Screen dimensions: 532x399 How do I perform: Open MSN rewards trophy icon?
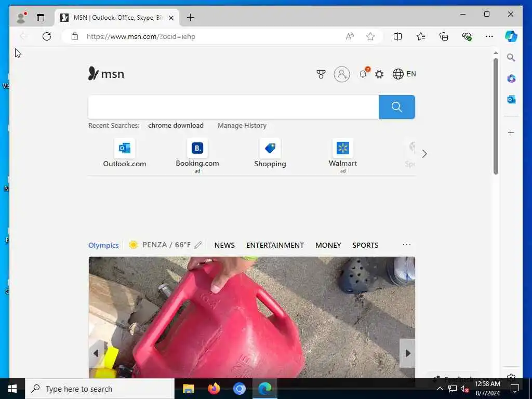point(321,74)
